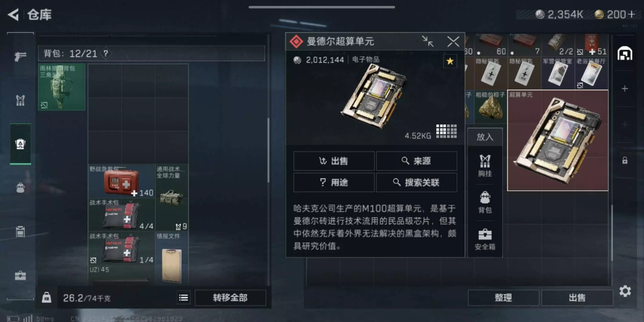
Task: Add a new stash page with plus
Action: pyautogui.click(x=625, y=89)
